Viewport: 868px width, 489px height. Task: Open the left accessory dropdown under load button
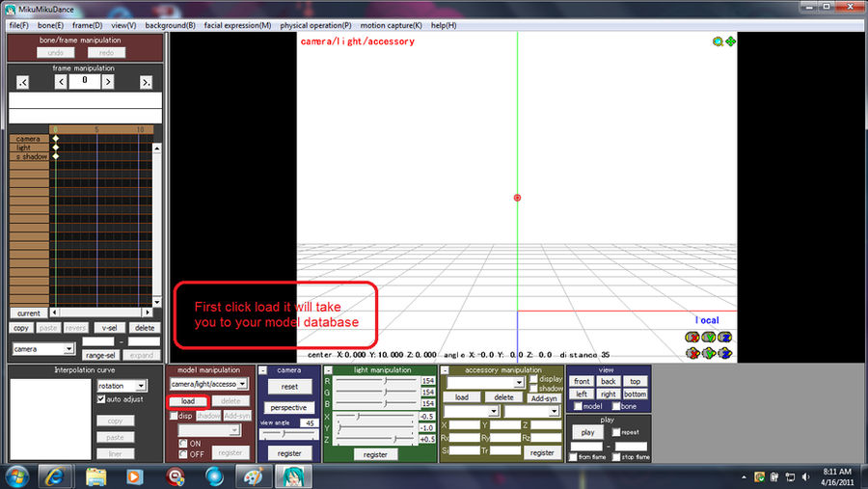point(471,412)
